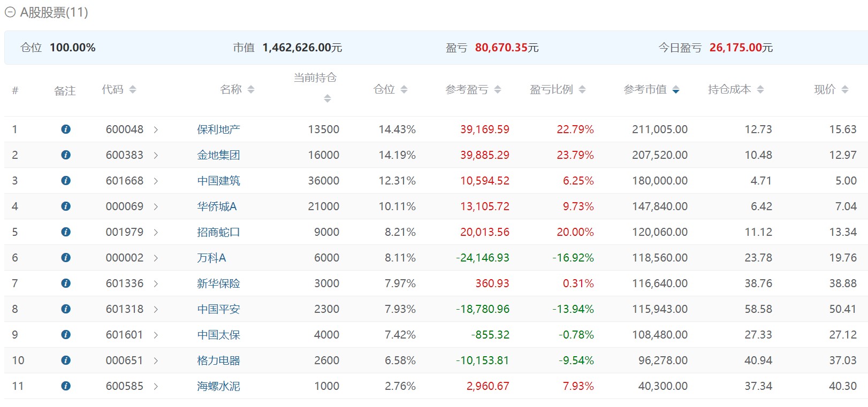Click the info icon for 中国太保
Image resolution: width=868 pixels, height=407 pixels.
66,335
